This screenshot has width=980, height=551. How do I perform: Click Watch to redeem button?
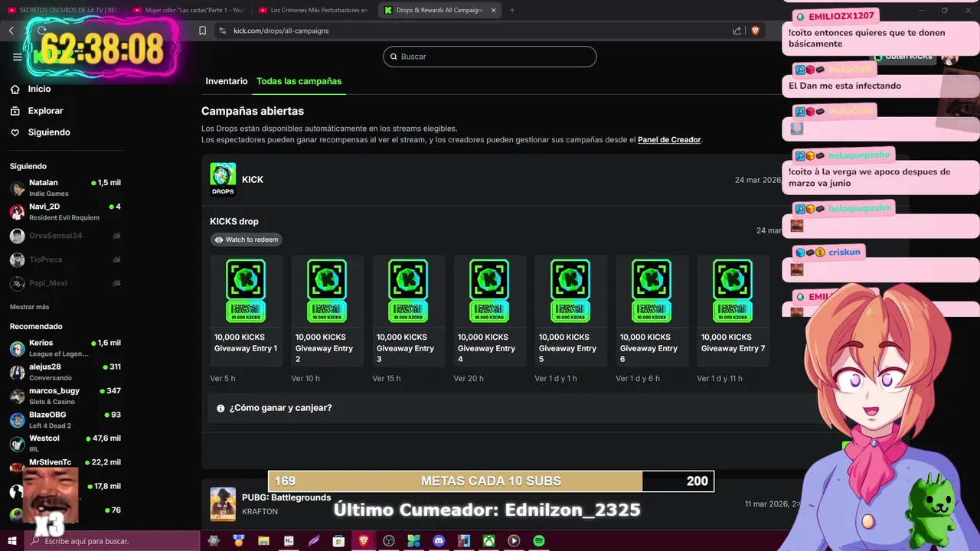(246, 240)
